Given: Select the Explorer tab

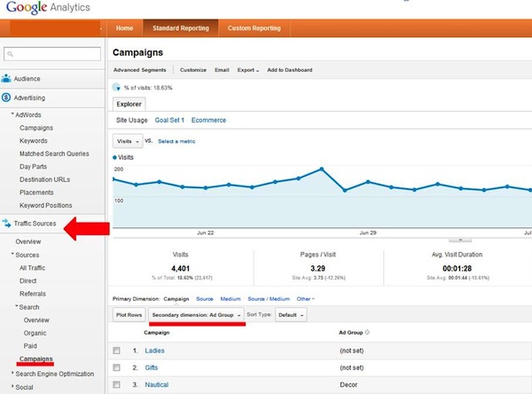Looking at the screenshot, I should (x=129, y=104).
